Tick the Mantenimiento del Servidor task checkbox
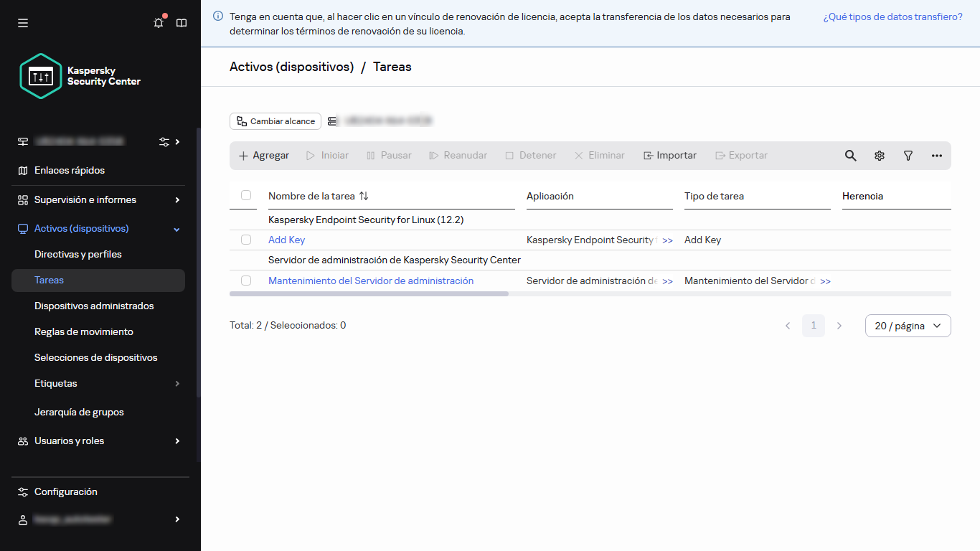Viewport: 980px width, 551px height. (x=246, y=281)
